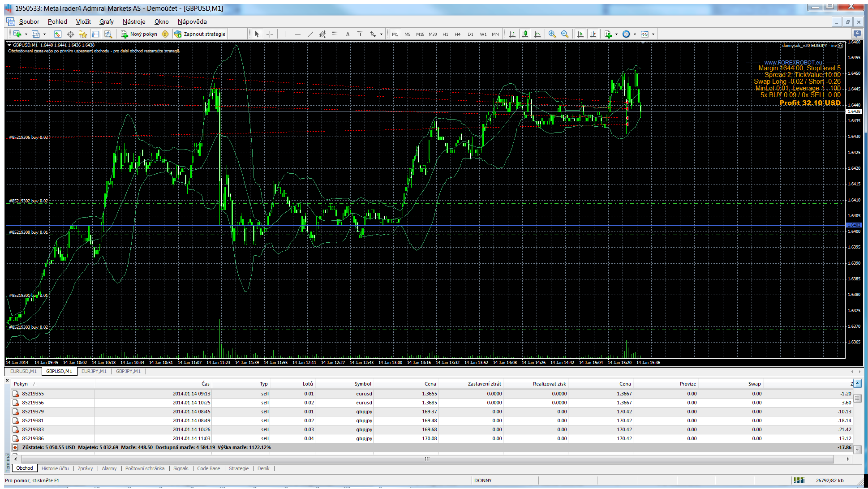The width and height of the screenshot is (868, 489).
Task: Open the Pohled menu
Action: [57, 21]
